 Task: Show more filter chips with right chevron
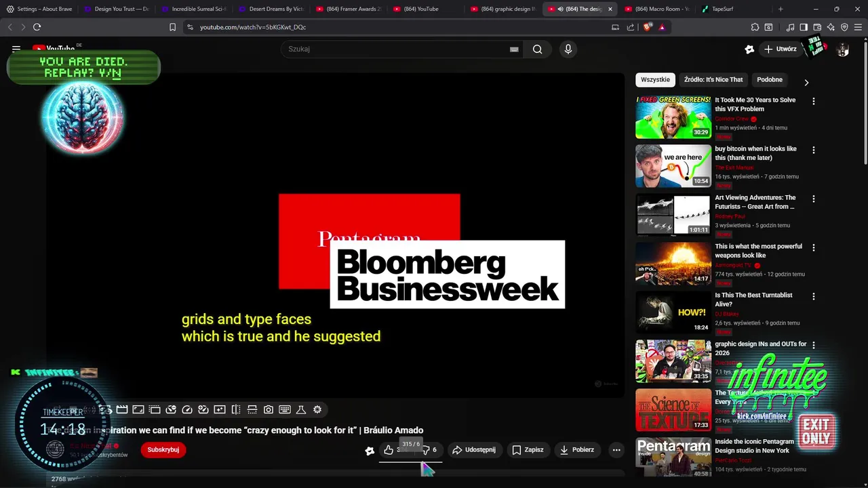[806, 83]
